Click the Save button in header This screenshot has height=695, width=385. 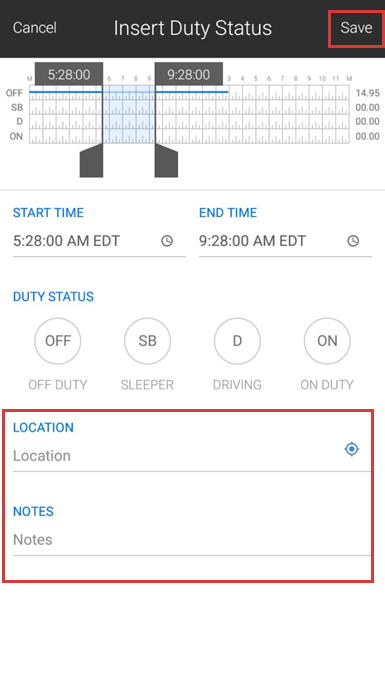coord(356,28)
